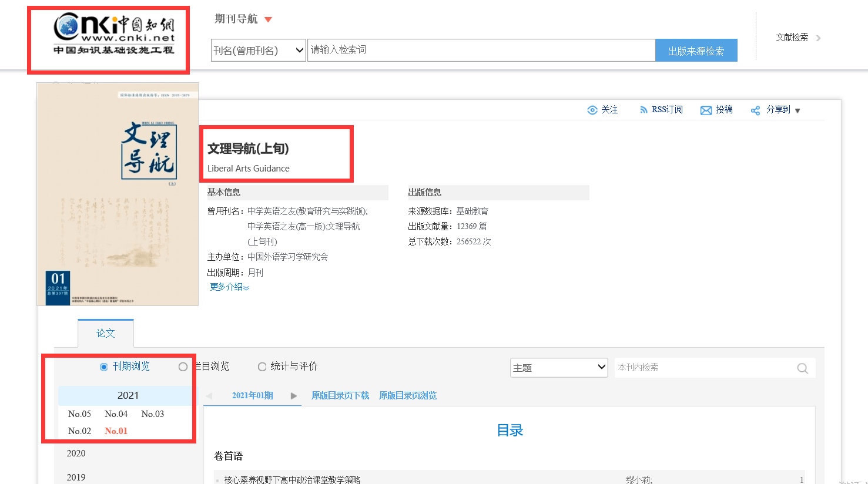Click the share icon beside 分享到
This screenshot has width=868, height=484.
click(x=755, y=110)
